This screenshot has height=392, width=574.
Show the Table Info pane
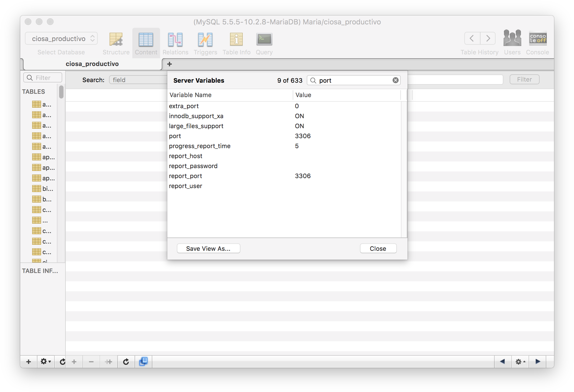(236, 40)
